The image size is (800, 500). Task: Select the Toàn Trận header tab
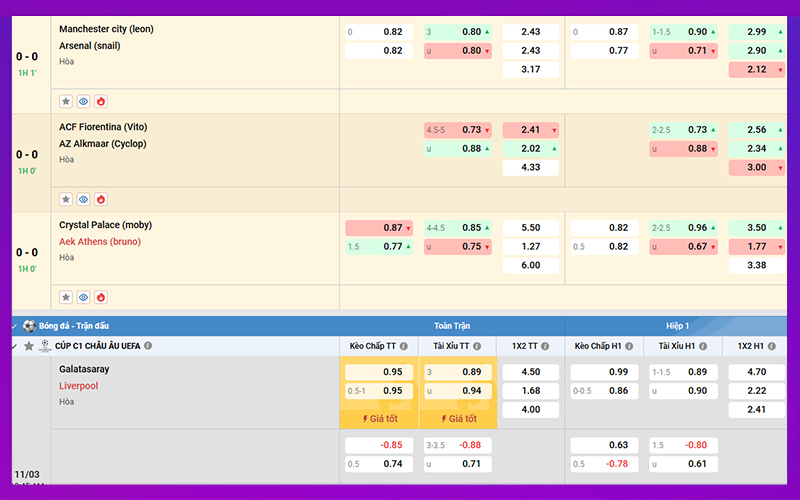tap(452, 326)
